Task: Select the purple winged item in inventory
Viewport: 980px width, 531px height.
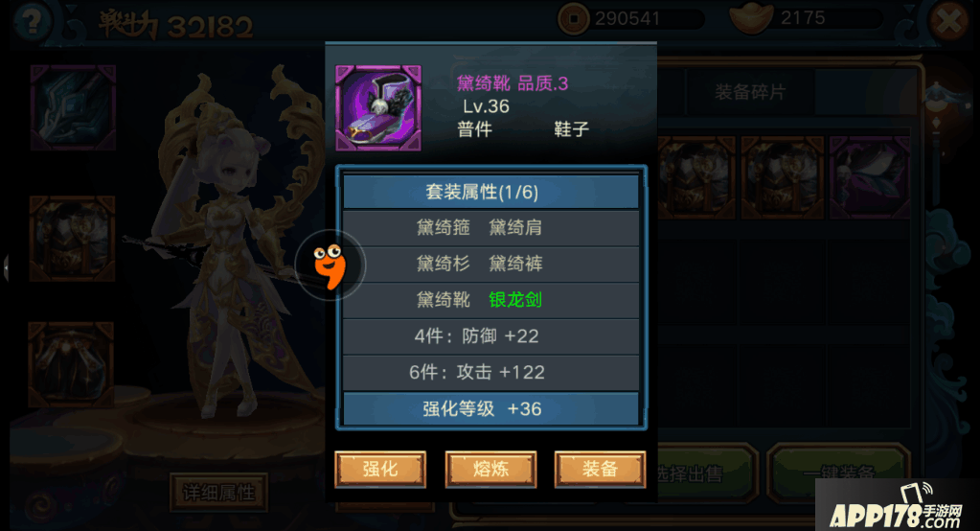Action: (x=870, y=177)
